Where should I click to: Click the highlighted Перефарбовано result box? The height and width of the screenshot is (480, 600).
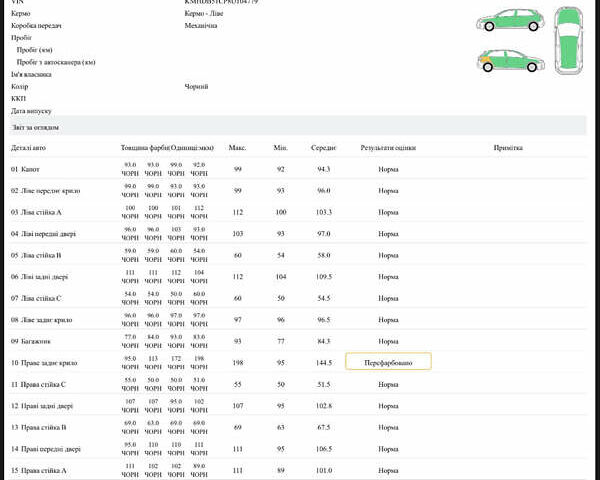pyautogui.click(x=388, y=362)
